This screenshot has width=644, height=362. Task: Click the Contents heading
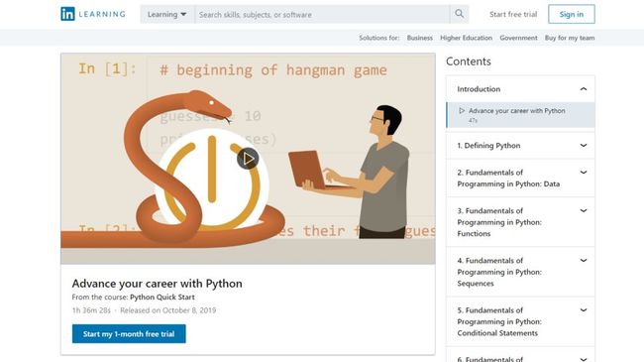pyautogui.click(x=469, y=61)
